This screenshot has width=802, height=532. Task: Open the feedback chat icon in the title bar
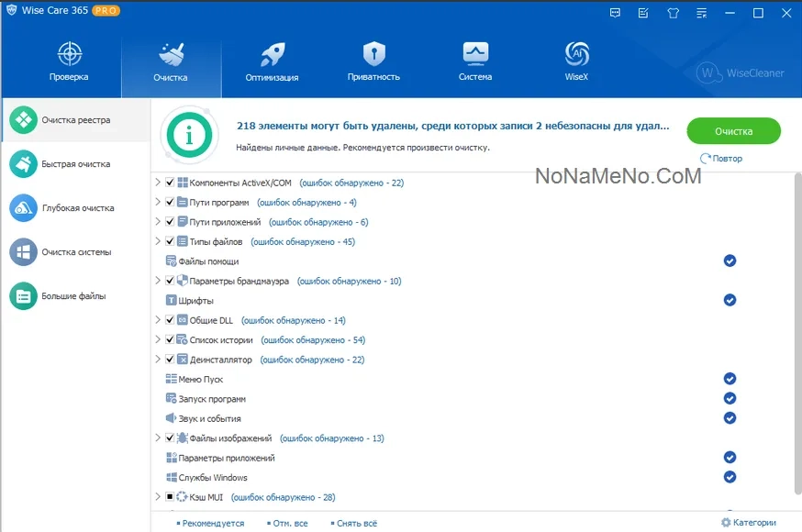(x=616, y=13)
